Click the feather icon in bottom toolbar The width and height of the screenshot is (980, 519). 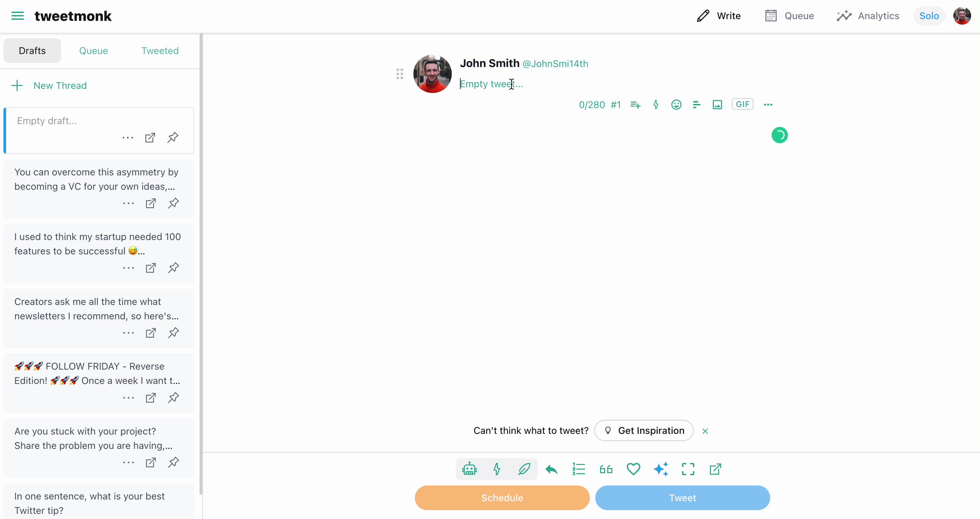524,469
